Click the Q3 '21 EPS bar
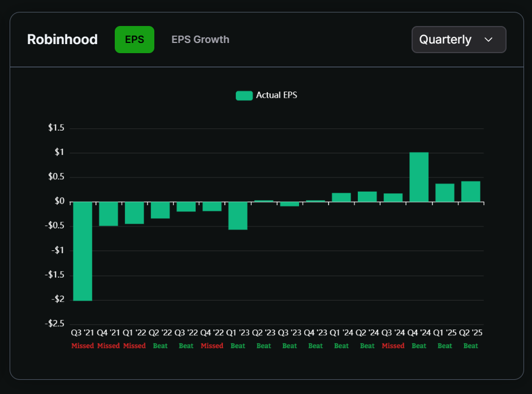The height and width of the screenshot is (394, 532). (x=83, y=251)
